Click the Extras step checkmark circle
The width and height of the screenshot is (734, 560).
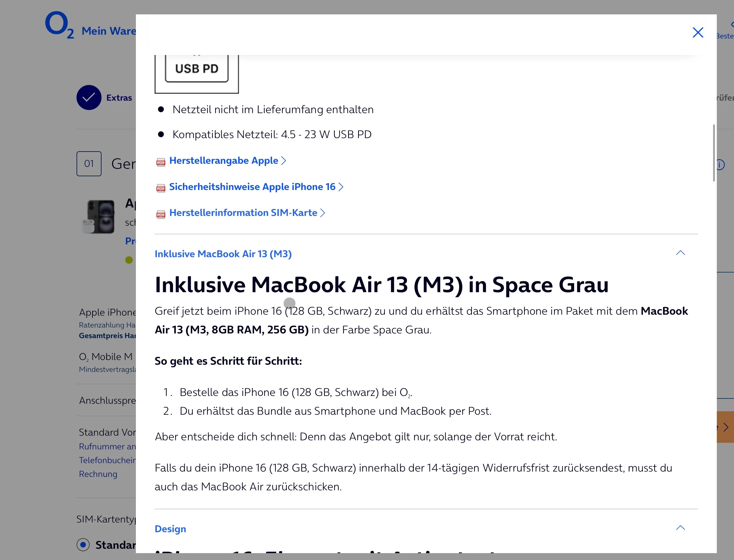click(89, 98)
